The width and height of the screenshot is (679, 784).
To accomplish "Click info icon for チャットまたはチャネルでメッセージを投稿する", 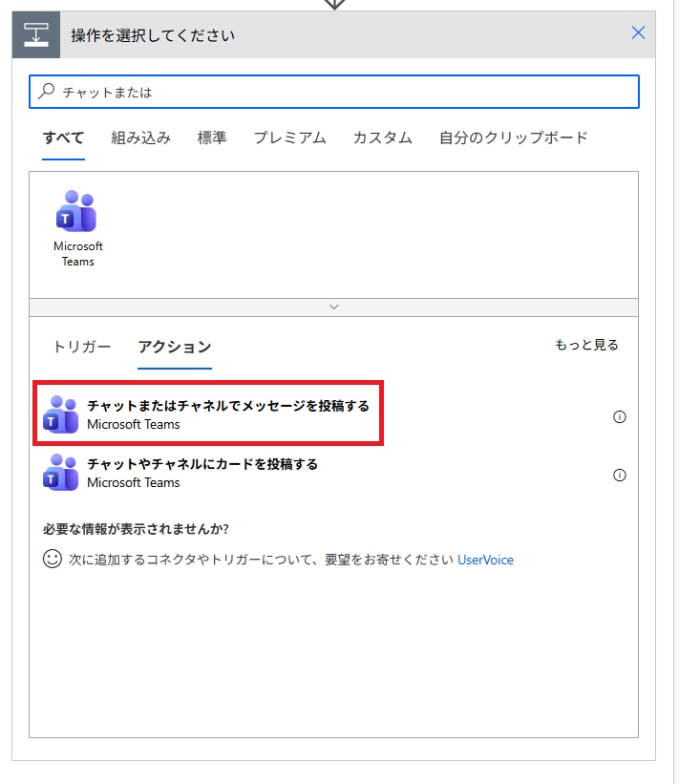I will [619, 416].
